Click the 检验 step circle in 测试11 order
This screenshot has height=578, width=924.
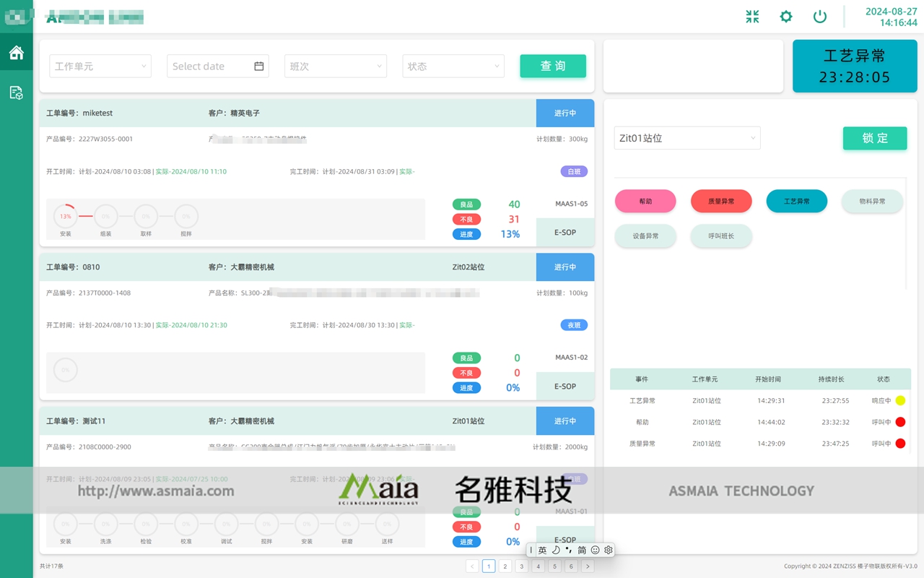(146, 524)
